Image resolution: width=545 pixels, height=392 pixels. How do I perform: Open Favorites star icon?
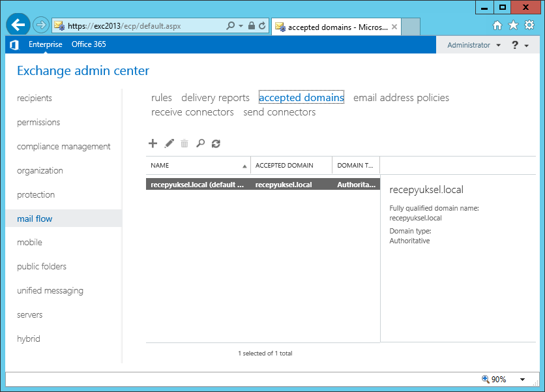pos(513,25)
